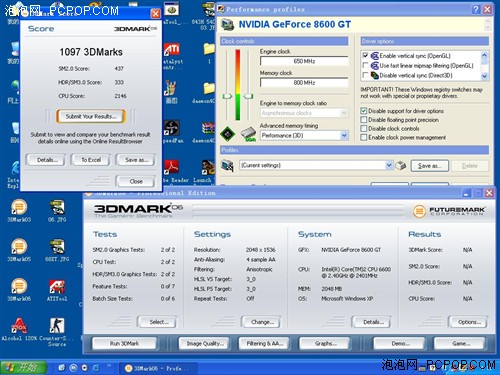Click the memory module icon in Clock controls

pos(248,134)
